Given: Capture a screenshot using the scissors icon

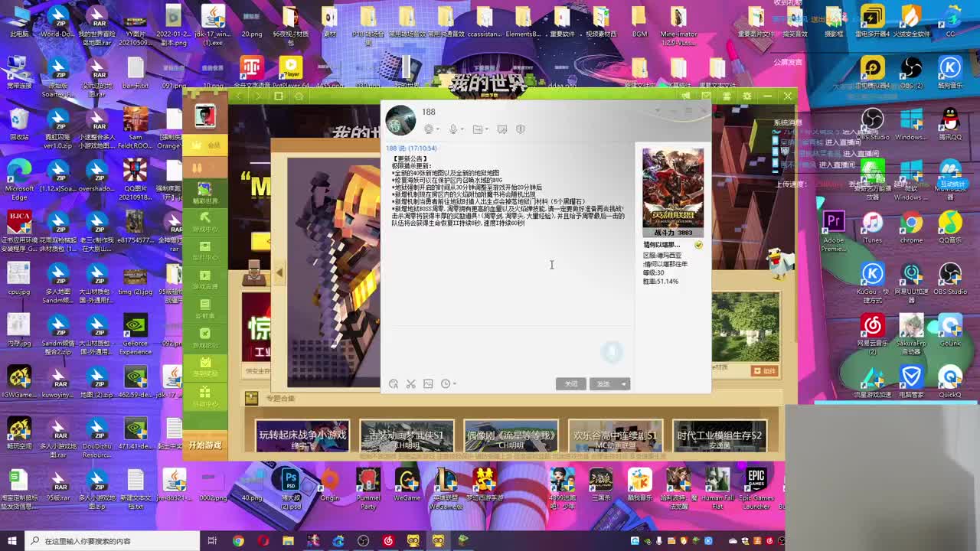Looking at the screenshot, I should pos(410,382).
